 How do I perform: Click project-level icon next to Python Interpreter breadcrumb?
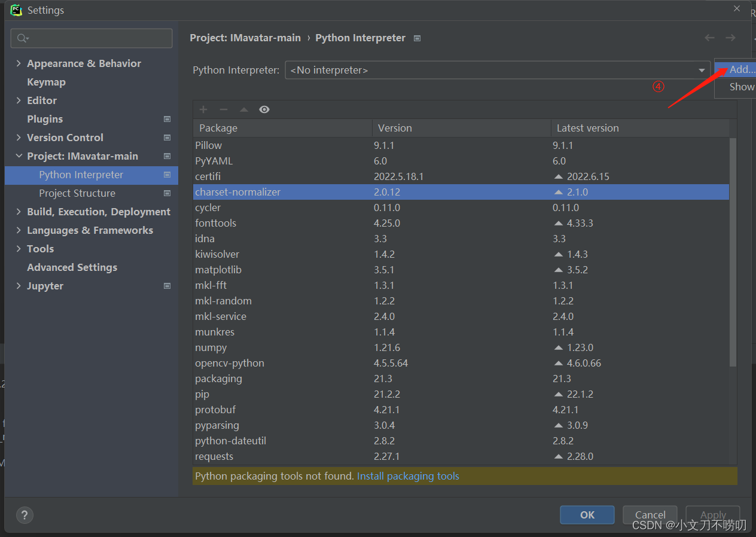pyautogui.click(x=417, y=38)
